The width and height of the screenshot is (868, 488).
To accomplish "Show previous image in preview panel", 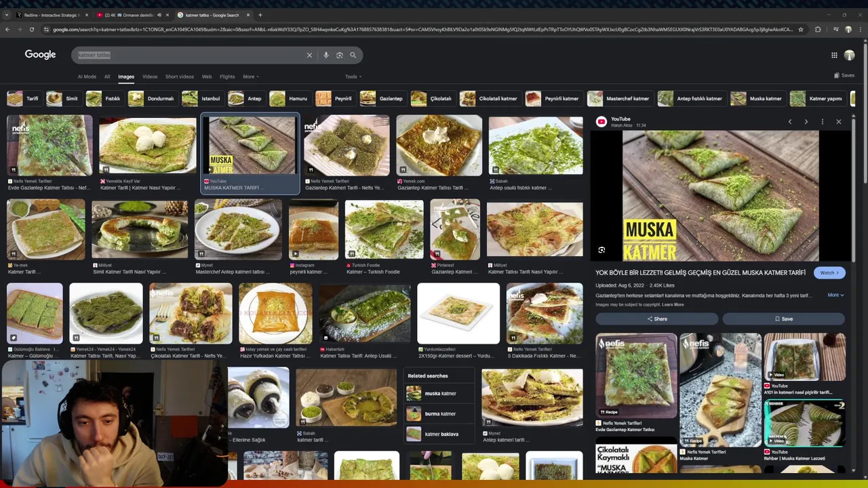I will click(x=790, y=121).
